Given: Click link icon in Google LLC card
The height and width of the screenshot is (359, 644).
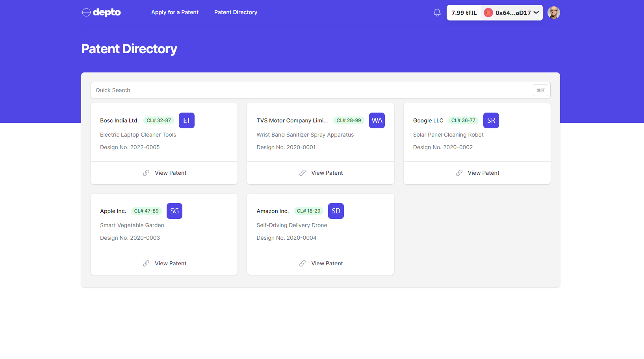Looking at the screenshot, I should coord(459,173).
